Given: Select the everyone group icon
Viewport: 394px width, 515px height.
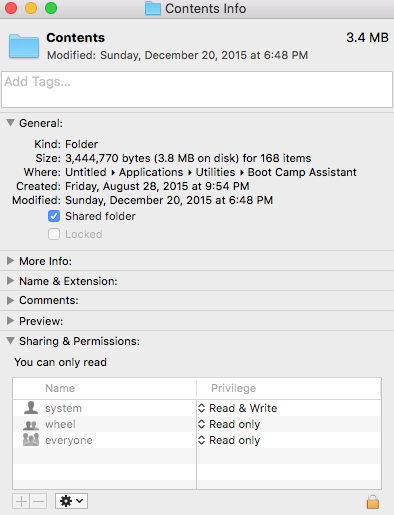Looking at the screenshot, I should point(31,440).
